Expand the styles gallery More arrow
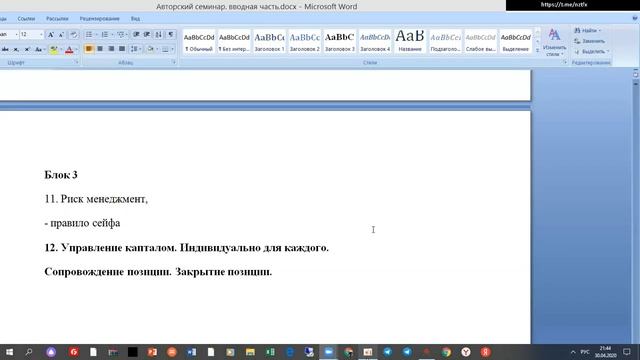 tap(537, 50)
